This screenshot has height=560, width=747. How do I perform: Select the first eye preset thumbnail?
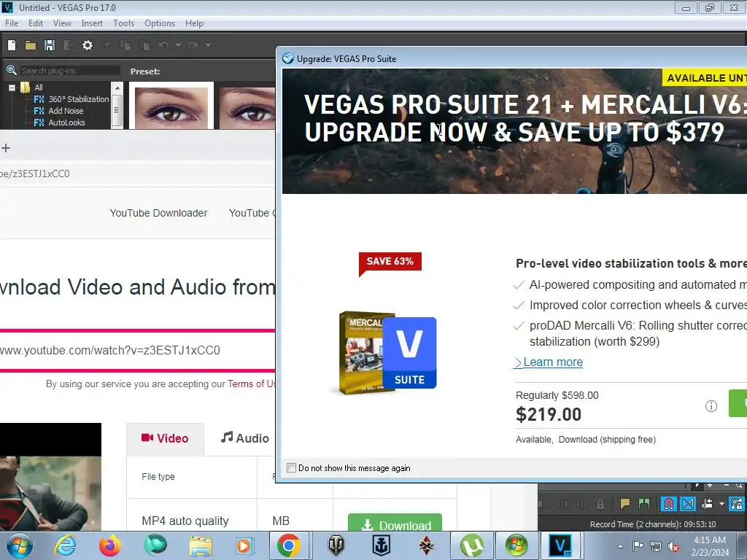(x=171, y=106)
